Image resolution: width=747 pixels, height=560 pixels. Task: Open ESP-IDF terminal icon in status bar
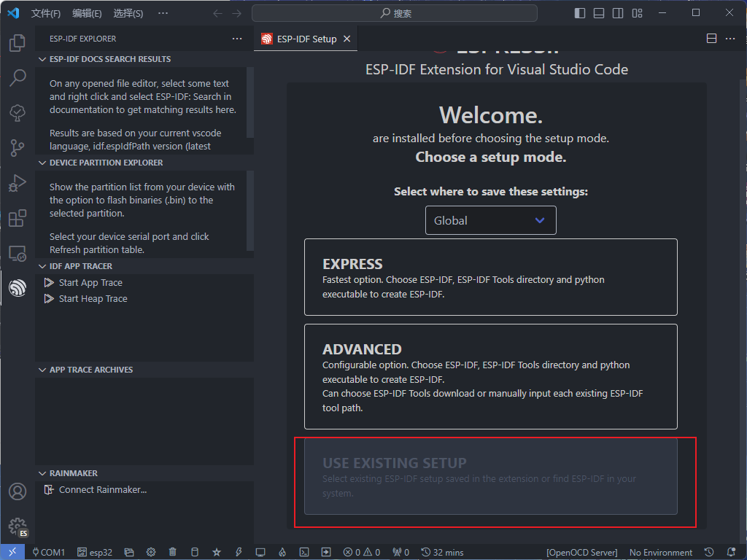click(x=304, y=553)
